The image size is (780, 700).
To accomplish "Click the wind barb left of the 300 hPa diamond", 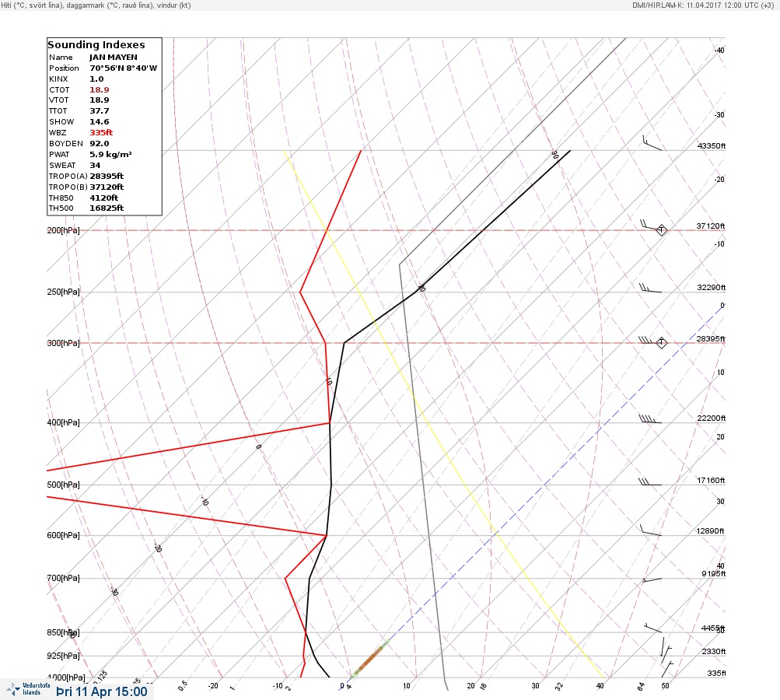I will [645, 341].
